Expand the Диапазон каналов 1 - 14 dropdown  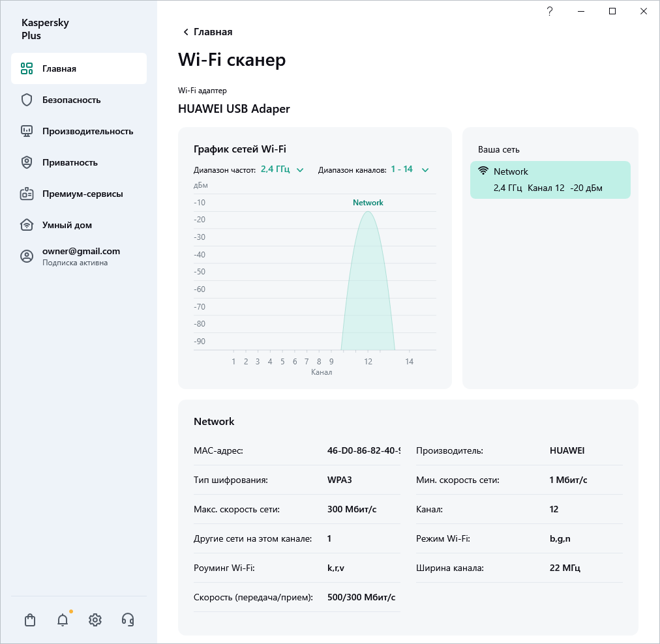(x=410, y=169)
